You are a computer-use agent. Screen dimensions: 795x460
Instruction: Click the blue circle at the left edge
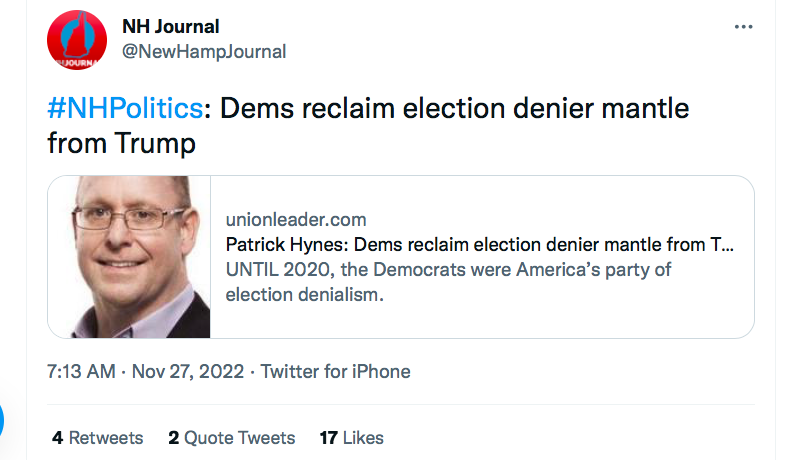(x=3, y=420)
